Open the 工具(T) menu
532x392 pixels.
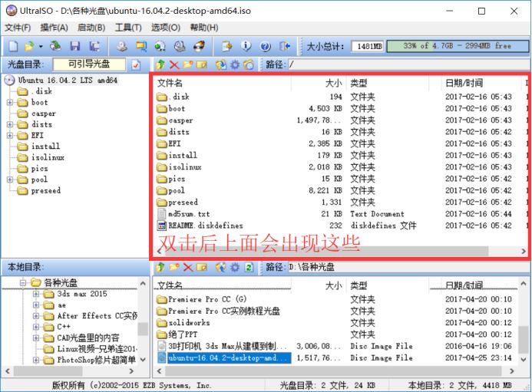pos(128,28)
